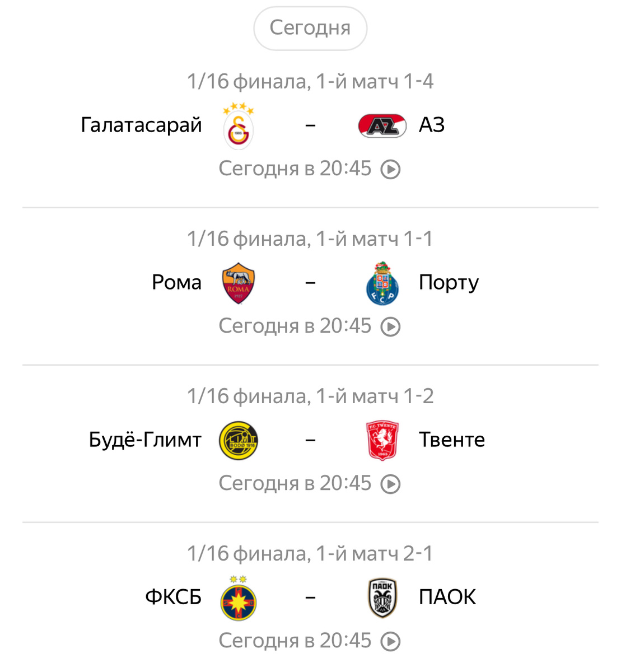621x672 pixels.
Task: Click the AZ Alkmaar club logo
Action: coord(382,126)
